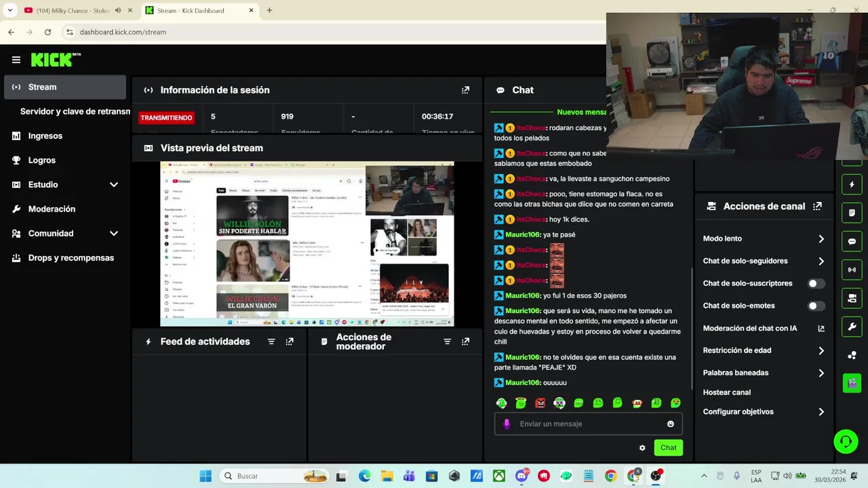This screenshot has width=868, height=488.
Task: Open Servidor y clave de retransmisión
Action: click(x=75, y=111)
